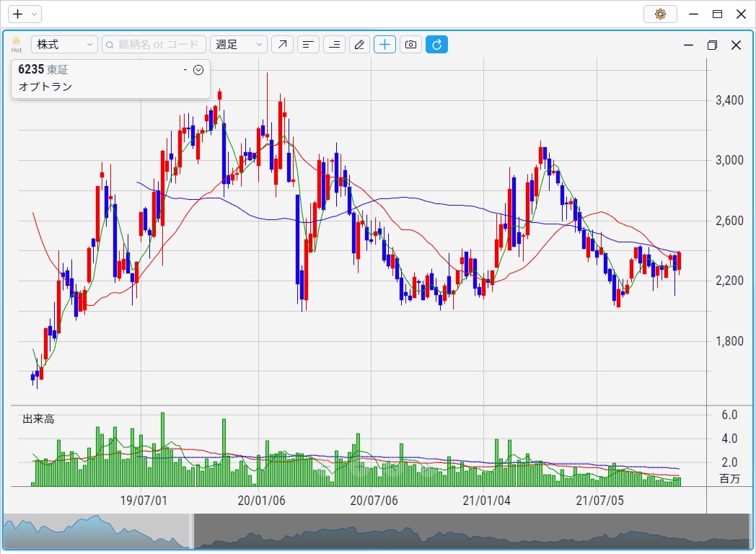Toggle the crosshair plus cursor button
The image size is (756, 554).
point(384,44)
